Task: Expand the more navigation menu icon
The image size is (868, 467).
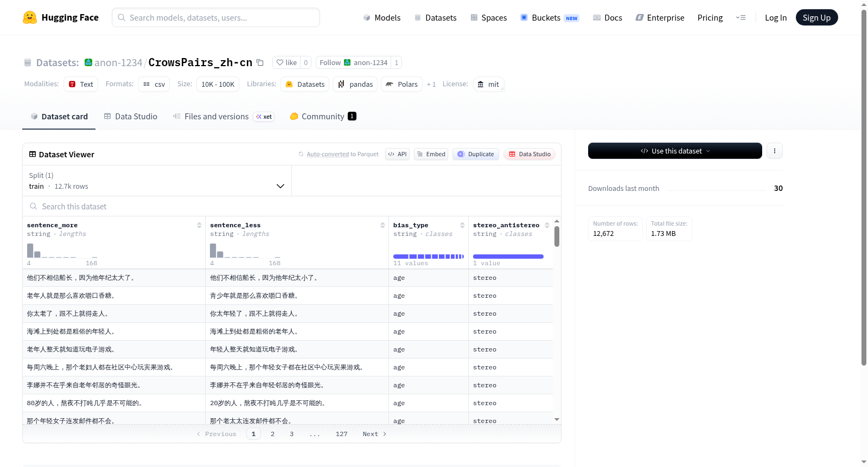Action: tap(741, 17)
